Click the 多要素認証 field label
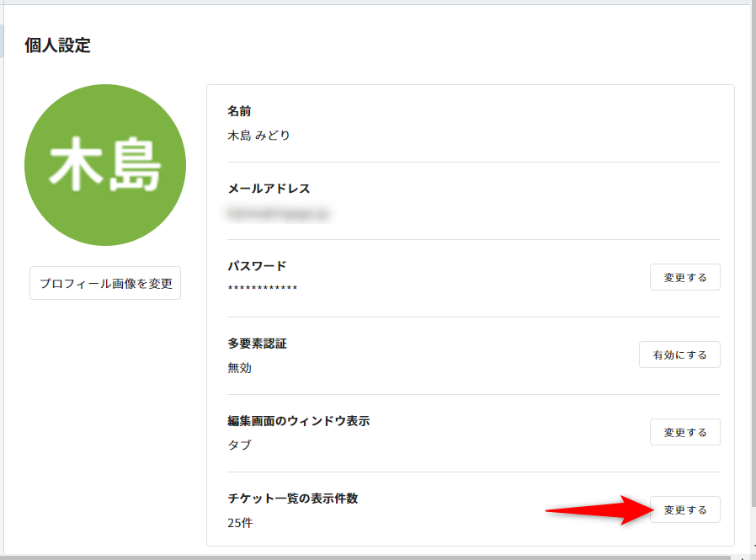 [257, 344]
